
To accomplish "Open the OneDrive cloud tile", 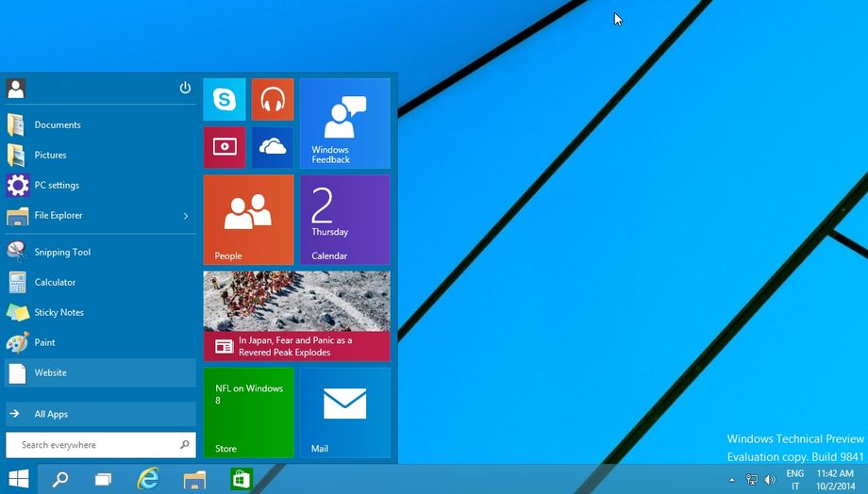I will click(273, 147).
